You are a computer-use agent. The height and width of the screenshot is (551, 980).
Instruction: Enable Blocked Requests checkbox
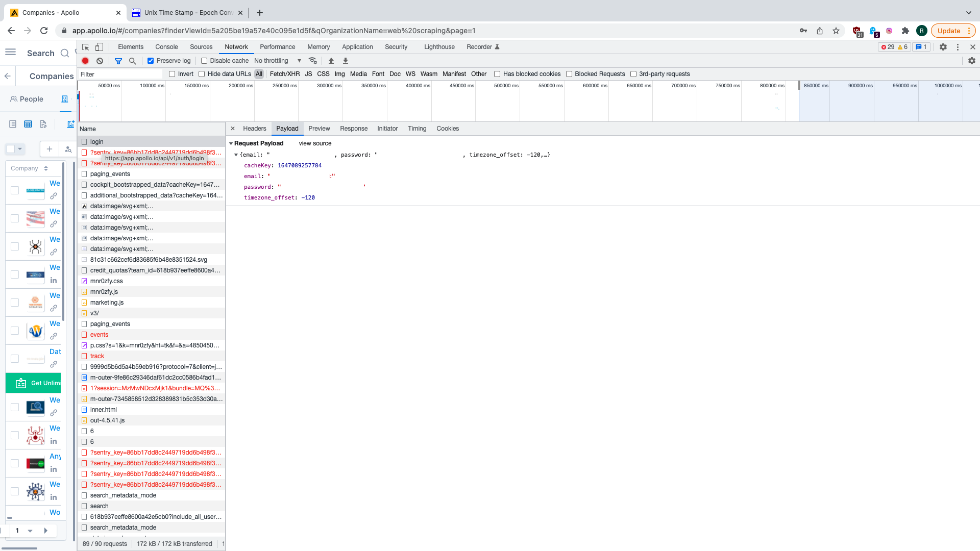(x=569, y=74)
